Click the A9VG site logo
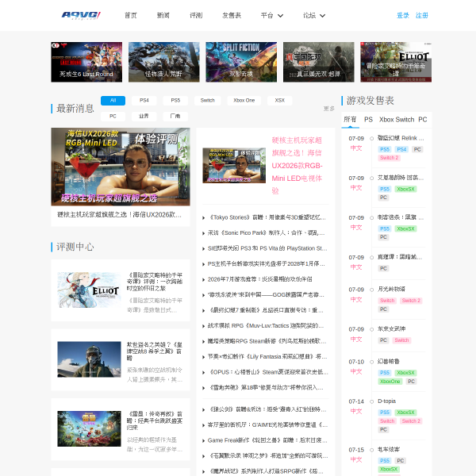The width and height of the screenshot is (476, 476). point(81,15)
